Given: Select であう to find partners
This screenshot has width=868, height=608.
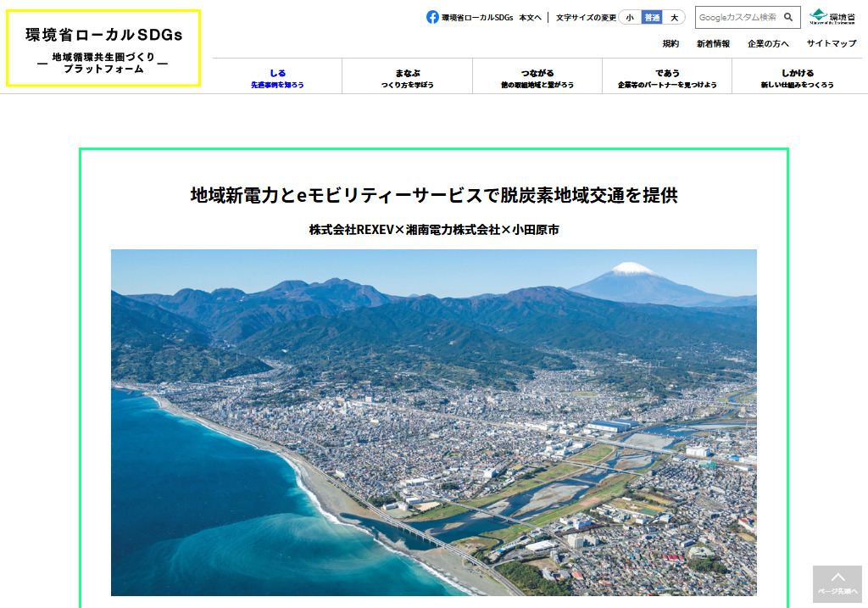Looking at the screenshot, I should pyautogui.click(x=667, y=76).
